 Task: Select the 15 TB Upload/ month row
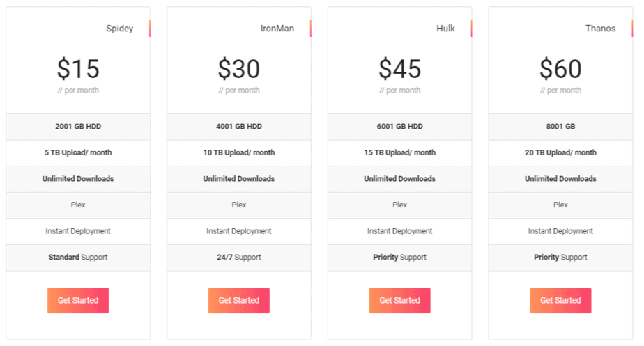point(400,152)
